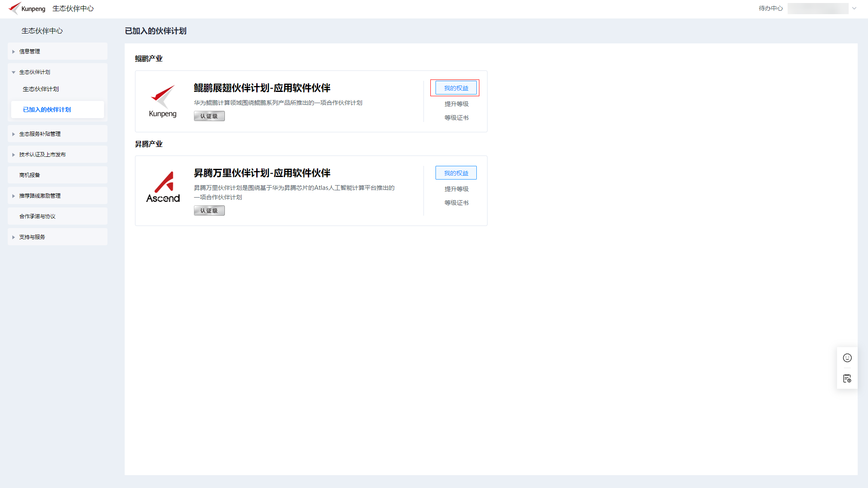This screenshot has height=488, width=868.
Task: Expand the account dropdown arrow at top right
Action: [x=854, y=8]
